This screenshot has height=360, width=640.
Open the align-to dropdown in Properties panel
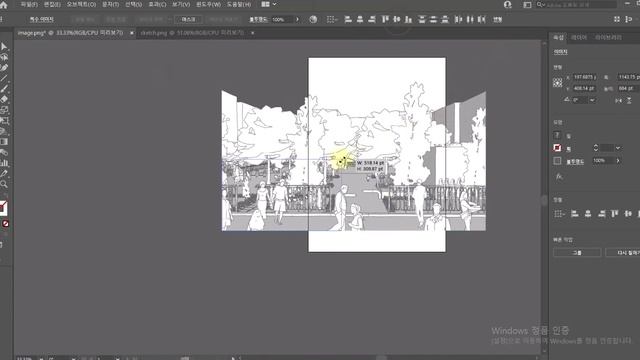point(559,213)
